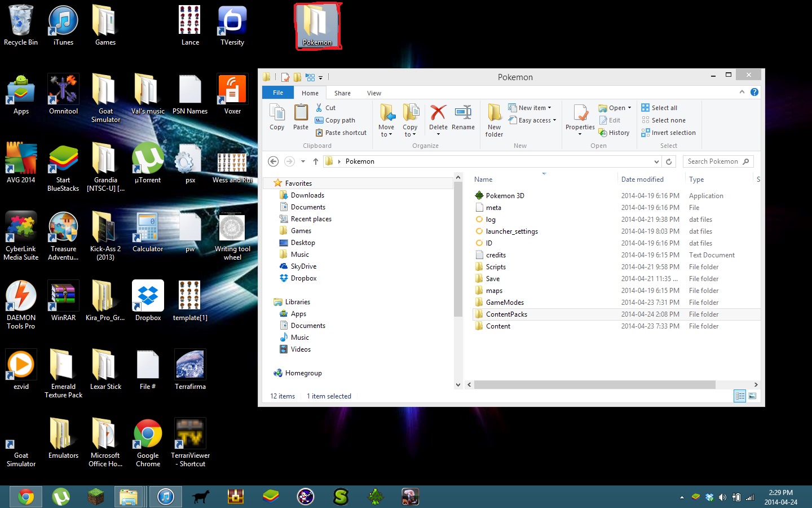This screenshot has width=812, height=508.
Task: Click Paste shortcut in the ribbon
Action: tap(341, 133)
